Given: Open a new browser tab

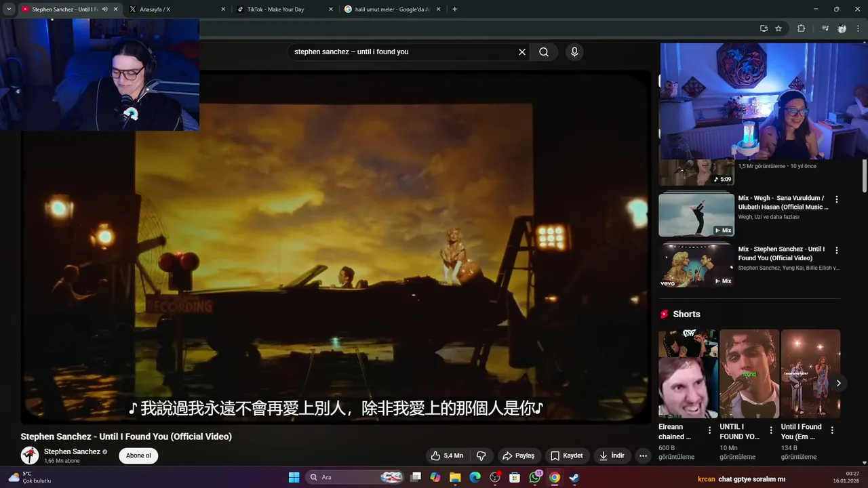Looking at the screenshot, I should click(x=454, y=9).
